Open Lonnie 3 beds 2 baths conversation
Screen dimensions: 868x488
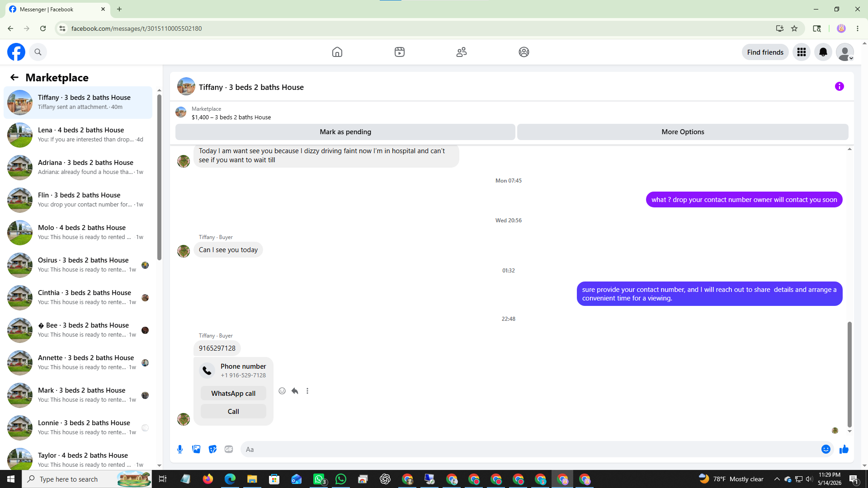coord(78,427)
